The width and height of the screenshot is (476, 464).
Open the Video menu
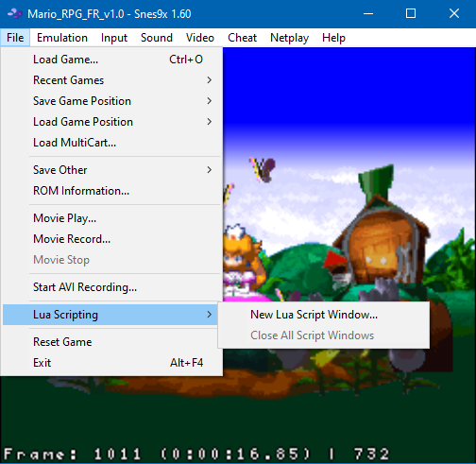pos(200,38)
